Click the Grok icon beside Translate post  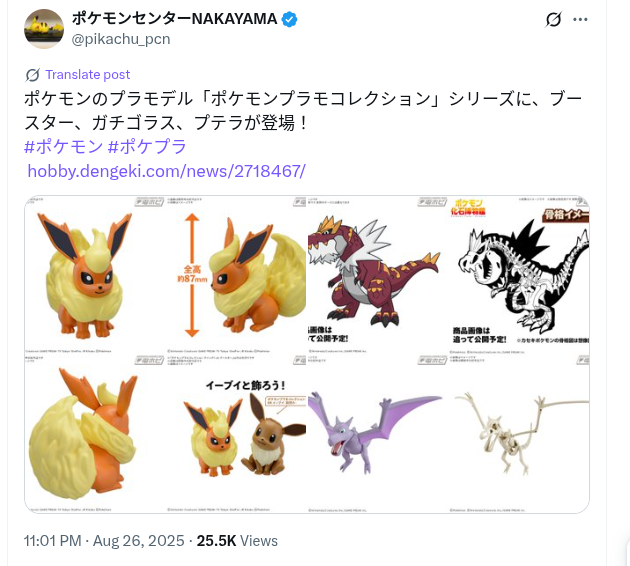33,75
